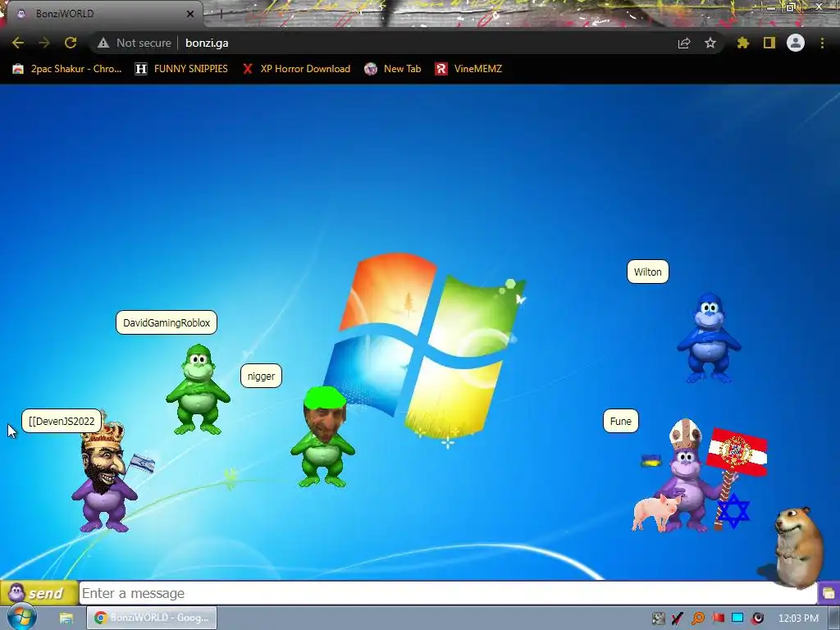Click the purple icon beside message field

[x=829, y=593]
